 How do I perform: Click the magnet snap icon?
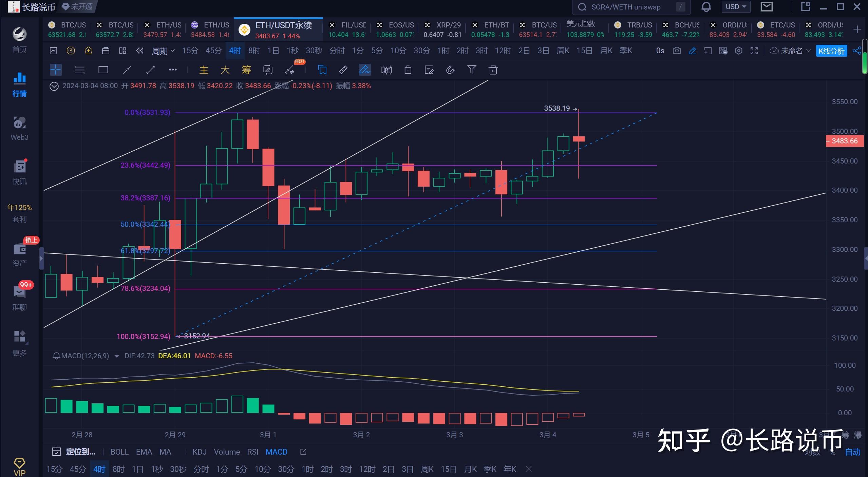click(450, 70)
